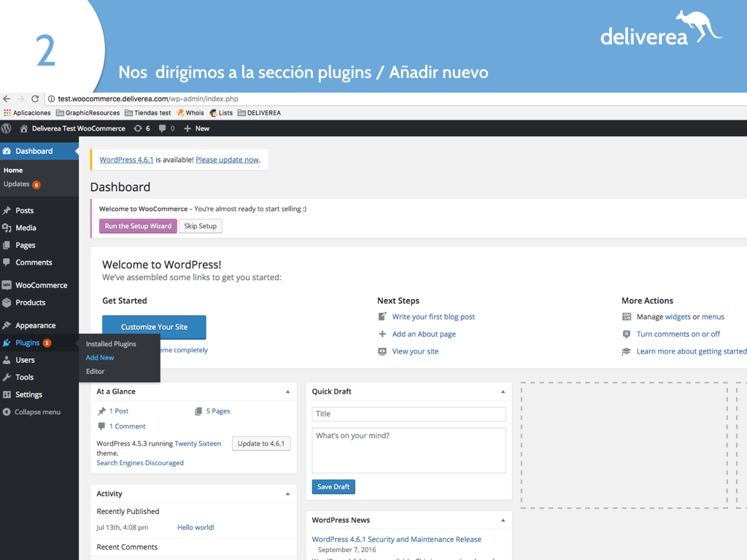Reload the page with the refresh icon
Screen dimensions: 747x560
coord(35,99)
